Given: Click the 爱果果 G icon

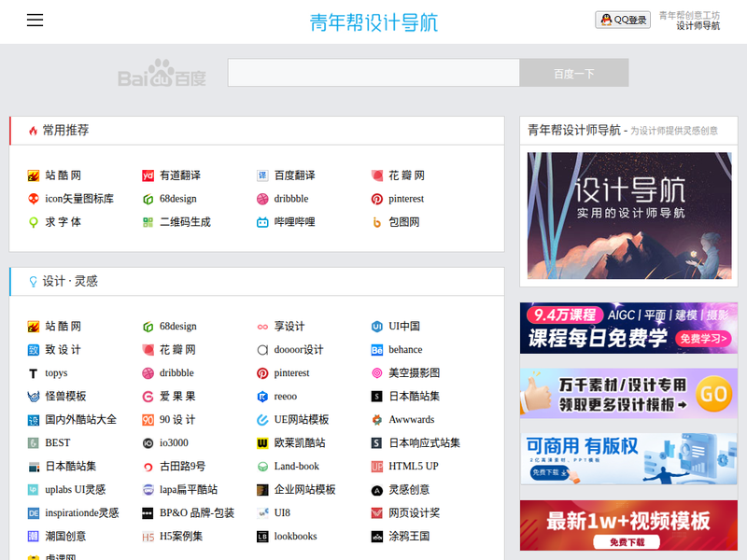Looking at the screenshot, I should pyautogui.click(x=148, y=397).
